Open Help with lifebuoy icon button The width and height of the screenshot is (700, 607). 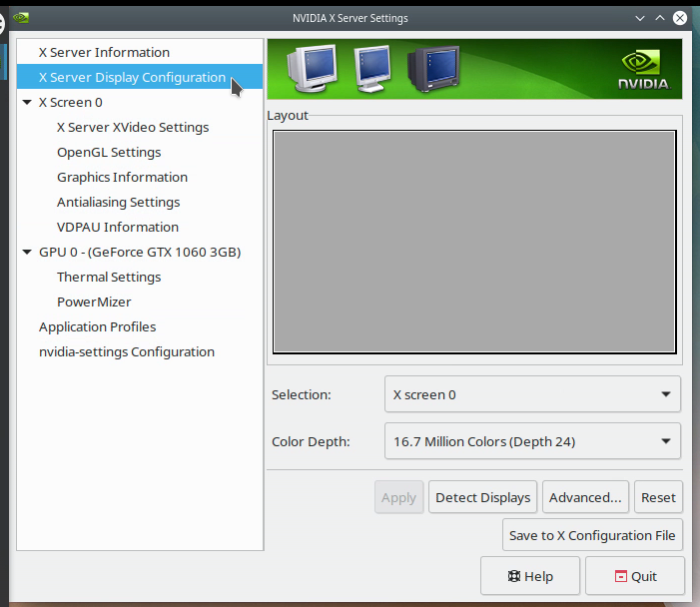pyautogui.click(x=530, y=576)
